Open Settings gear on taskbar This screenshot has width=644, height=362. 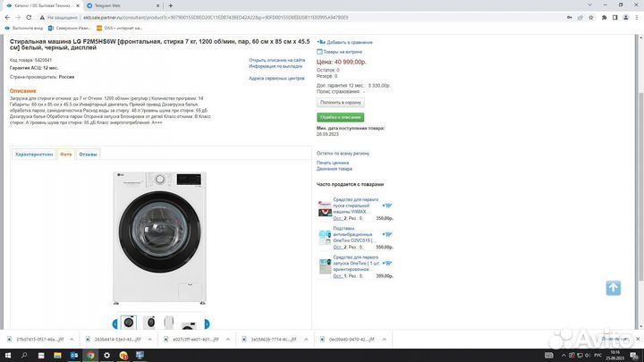click(x=106, y=356)
